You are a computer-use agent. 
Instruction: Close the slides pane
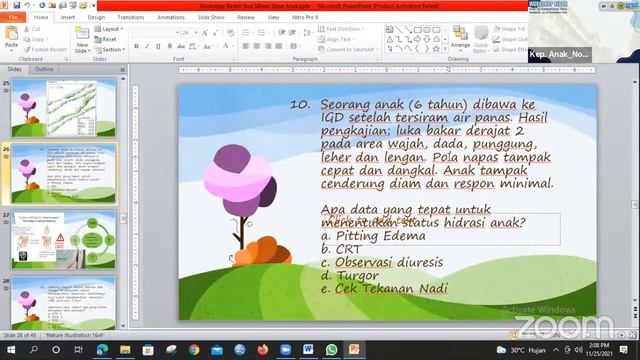click(122, 70)
